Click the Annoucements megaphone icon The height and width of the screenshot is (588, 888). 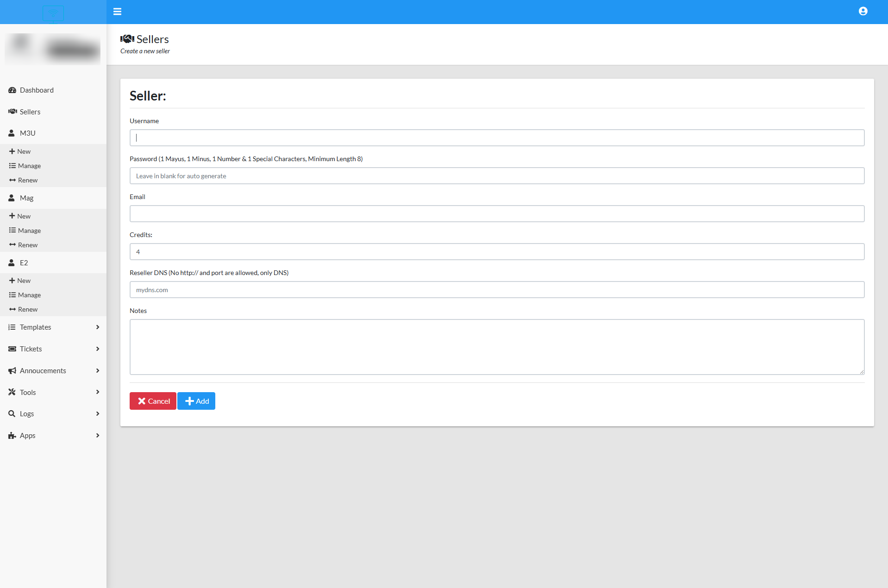12,370
